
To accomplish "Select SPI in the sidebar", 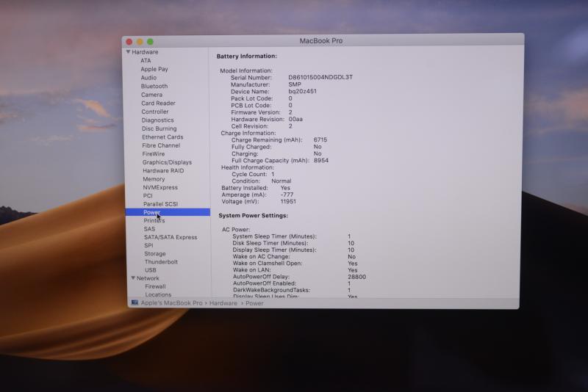I will click(148, 245).
